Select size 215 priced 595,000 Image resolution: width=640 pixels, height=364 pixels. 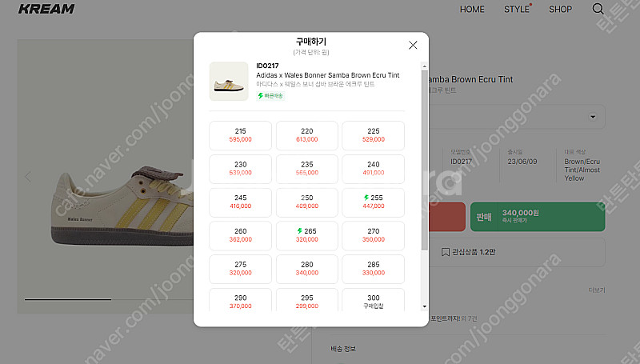pyautogui.click(x=241, y=135)
